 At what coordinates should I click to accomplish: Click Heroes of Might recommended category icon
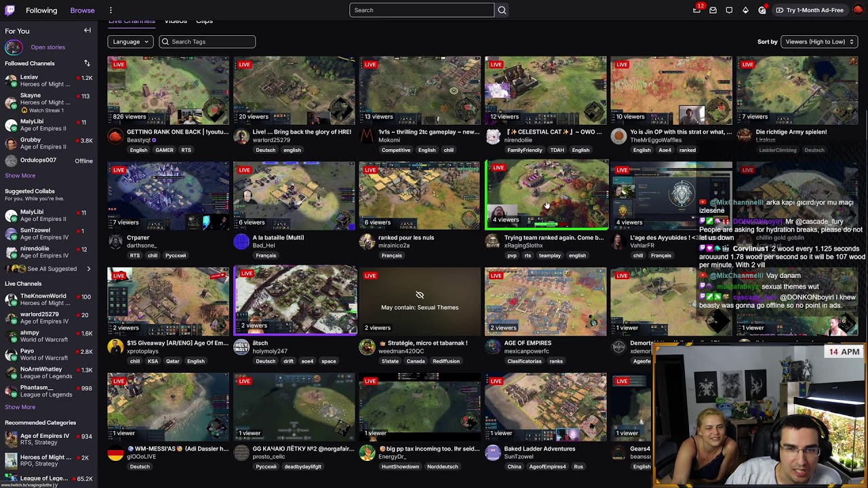[11, 460]
